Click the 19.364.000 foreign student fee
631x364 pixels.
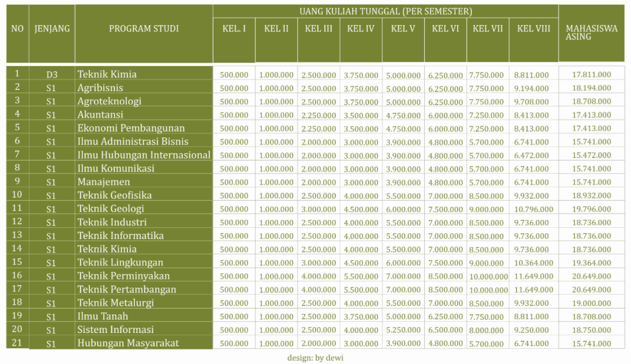[x=591, y=263]
